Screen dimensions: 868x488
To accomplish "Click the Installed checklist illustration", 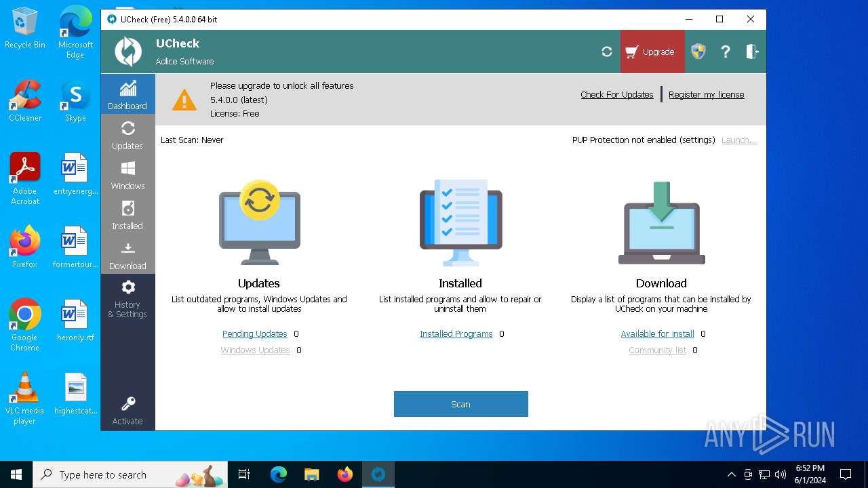I will [x=460, y=222].
